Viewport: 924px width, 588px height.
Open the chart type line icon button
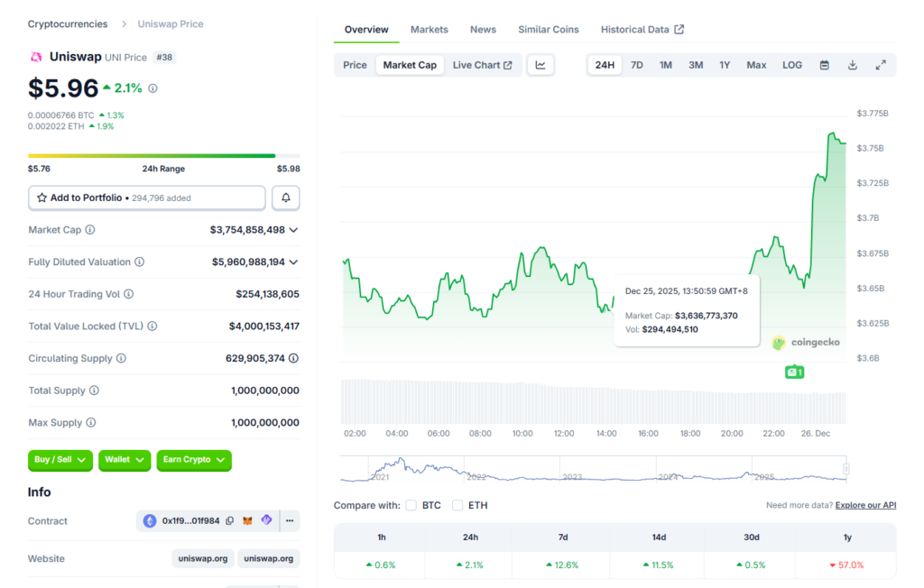pos(541,65)
